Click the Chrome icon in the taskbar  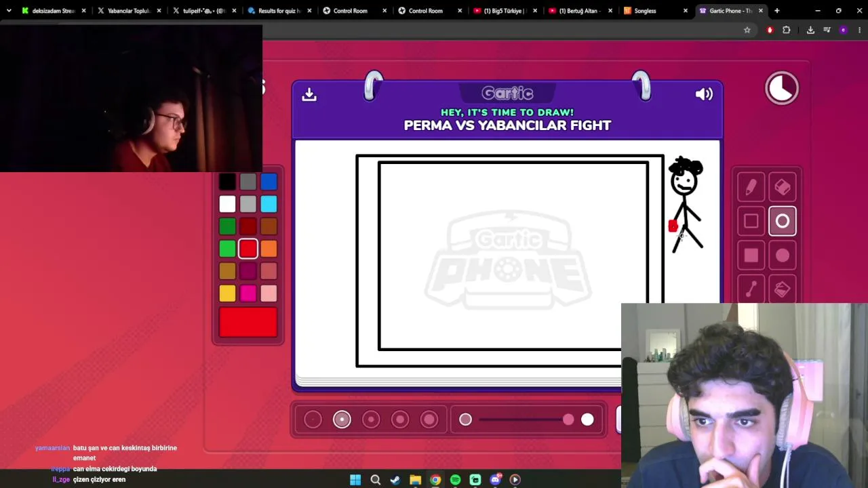(435, 480)
